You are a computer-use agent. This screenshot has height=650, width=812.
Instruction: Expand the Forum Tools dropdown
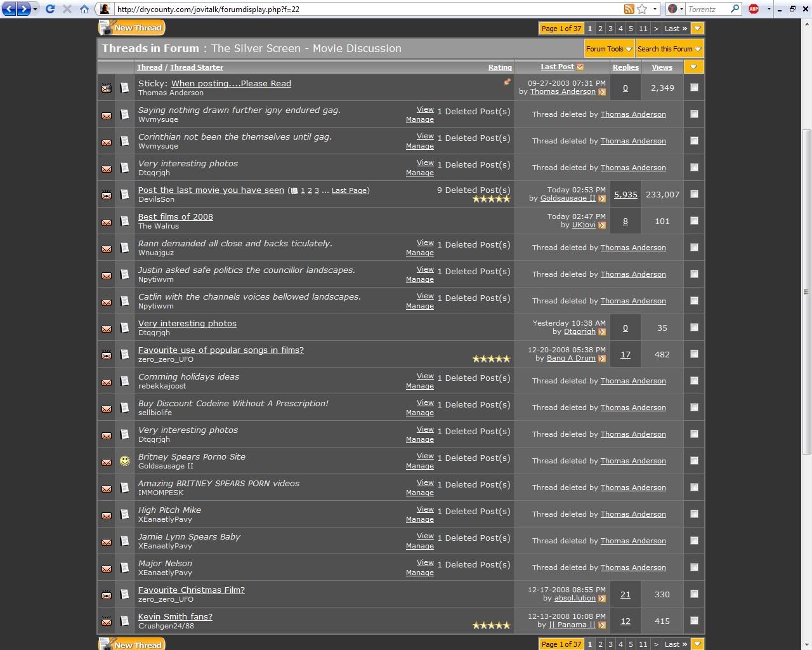point(609,49)
